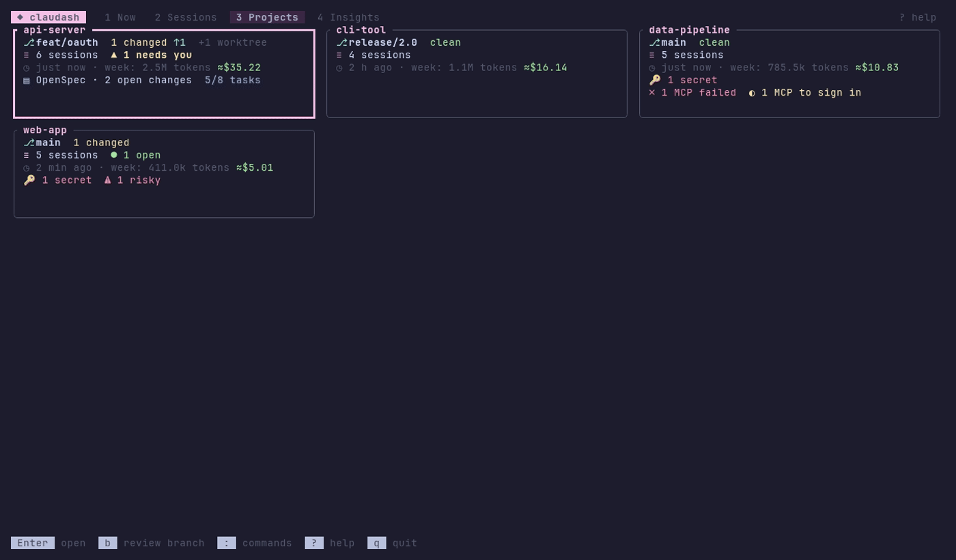This screenshot has height=560, width=956.
Task: Click the clock icon in api-server card
Action: coord(27,68)
